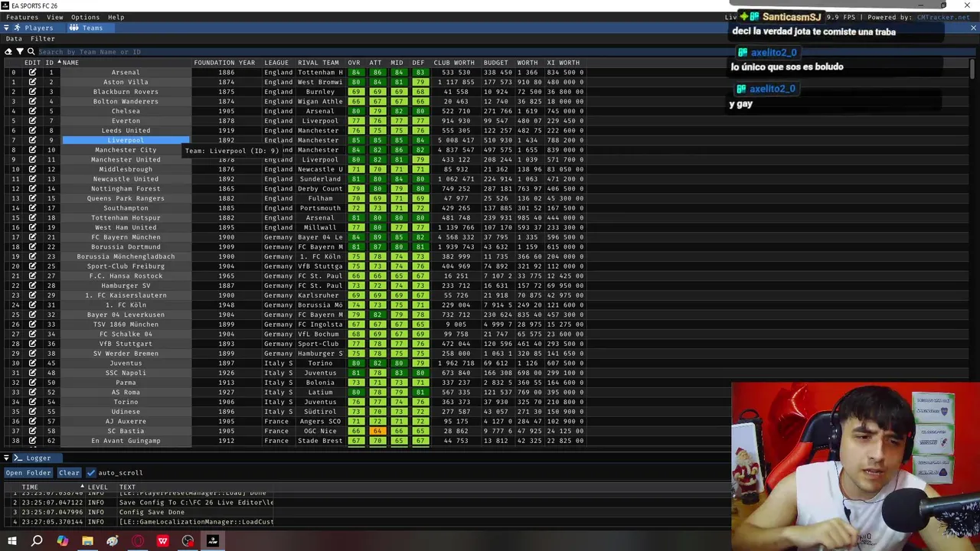
Task: Click the 'Config Save Done' log entry
Action: point(152,512)
